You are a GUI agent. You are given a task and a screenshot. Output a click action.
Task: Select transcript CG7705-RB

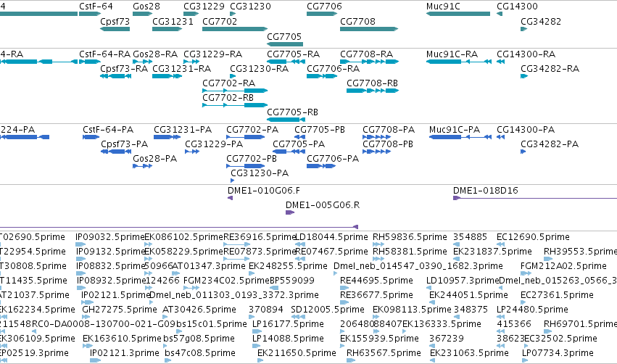click(286, 120)
